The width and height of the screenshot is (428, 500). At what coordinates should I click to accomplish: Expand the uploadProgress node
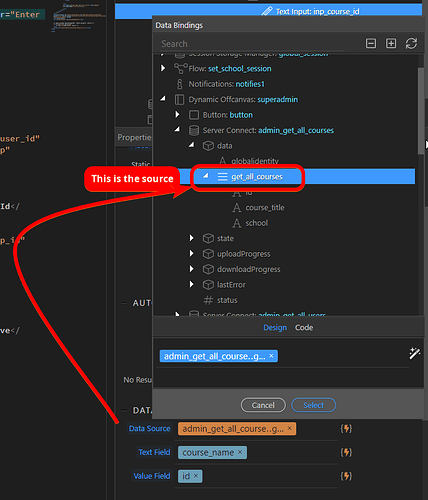[x=192, y=253]
